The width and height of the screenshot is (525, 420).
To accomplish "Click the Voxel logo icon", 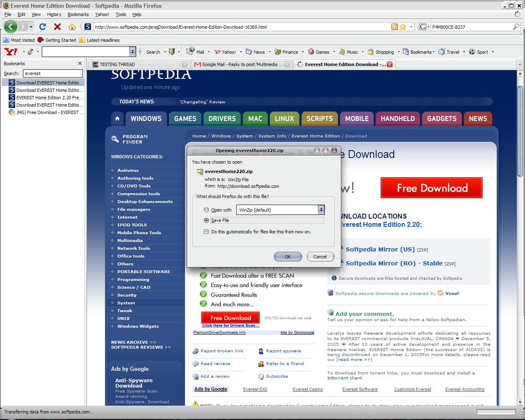I will [x=441, y=293].
